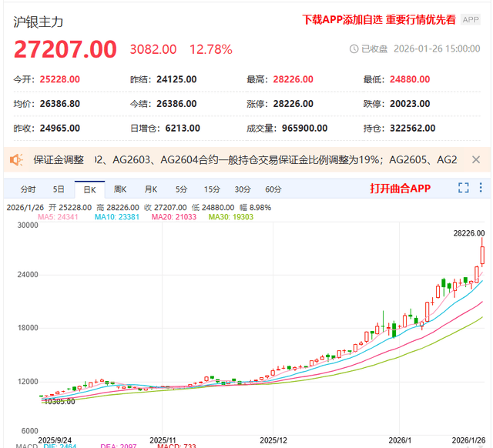
Task: Switch to 月K monthly chart
Action: (x=150, y=189)
